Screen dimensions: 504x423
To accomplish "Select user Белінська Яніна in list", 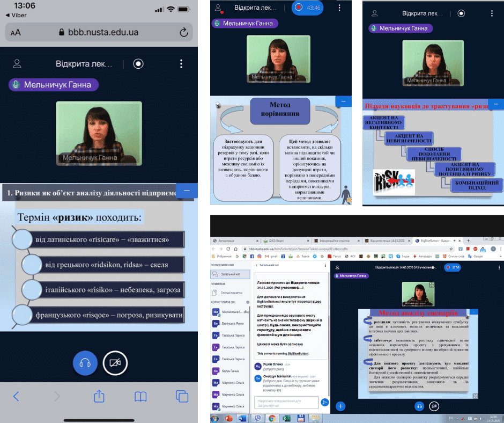I will coord(230,324).
